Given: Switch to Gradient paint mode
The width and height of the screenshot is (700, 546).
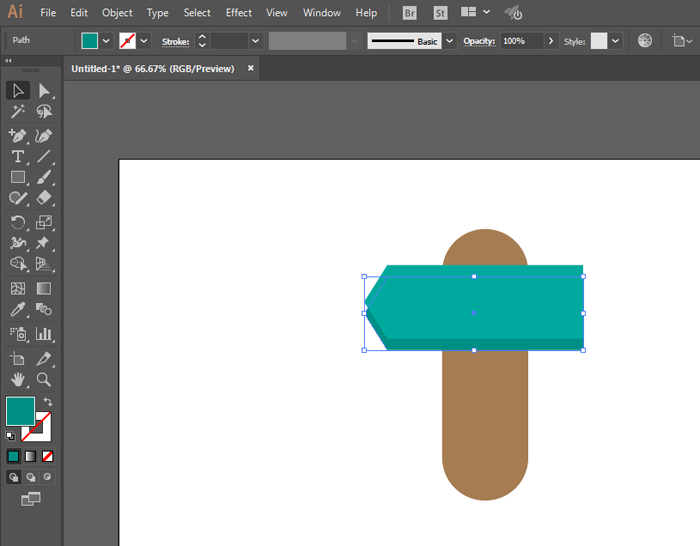Looking at the screenshot, I should (30, 456).
